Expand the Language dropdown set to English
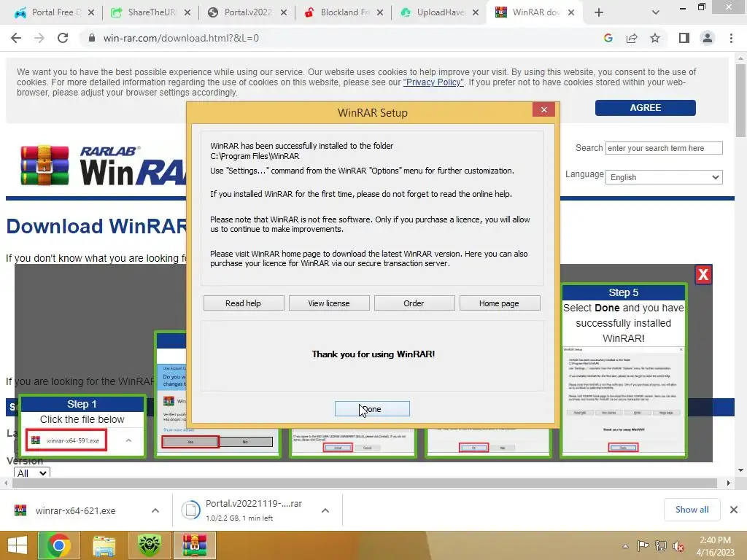Viewport: 747px width, 560px height. point(664,177)
